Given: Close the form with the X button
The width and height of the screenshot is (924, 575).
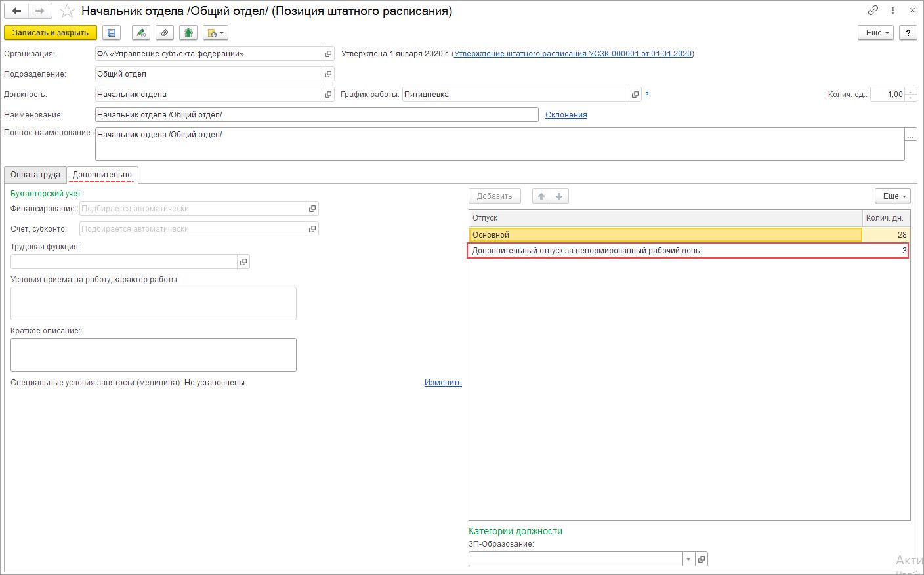Looking at the screenshot, I should pos(912,11).
